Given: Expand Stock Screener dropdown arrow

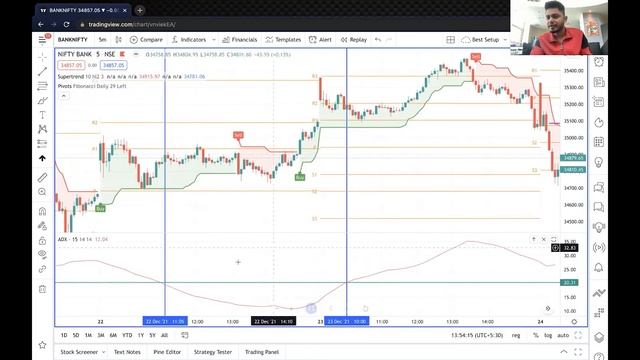Looking at the screenshot, I should pyautogui.click(x=103, y=352).
